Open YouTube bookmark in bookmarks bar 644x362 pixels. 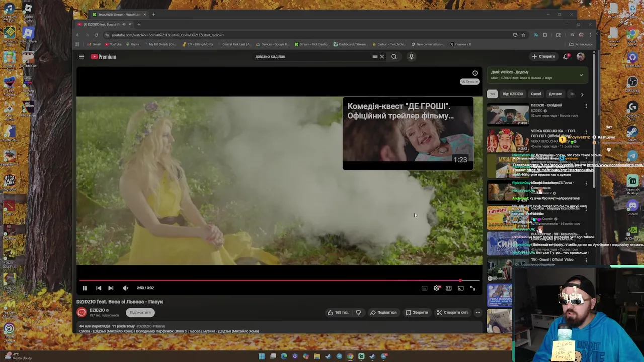click(113, 44)
